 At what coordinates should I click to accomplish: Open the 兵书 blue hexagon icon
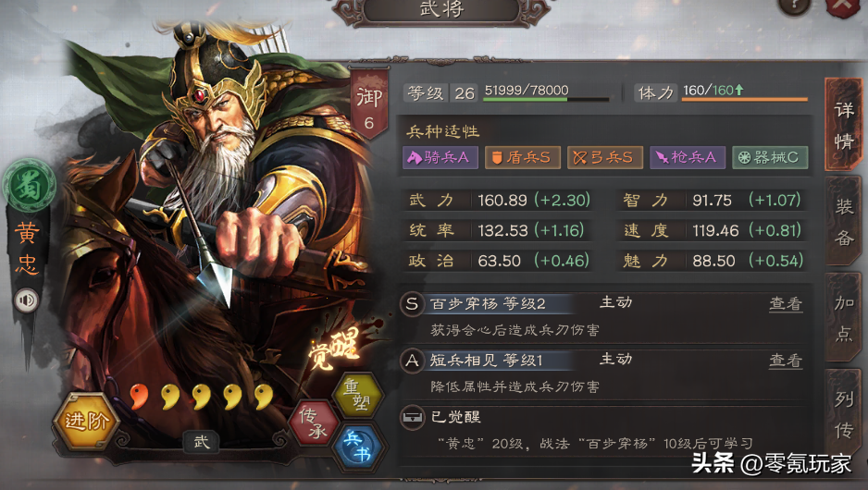click(357, 447)
